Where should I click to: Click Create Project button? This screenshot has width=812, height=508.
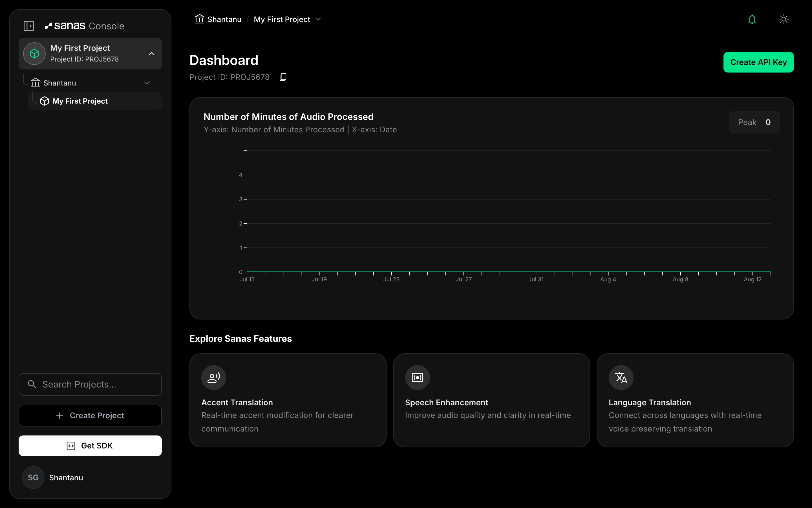[90, 416]
